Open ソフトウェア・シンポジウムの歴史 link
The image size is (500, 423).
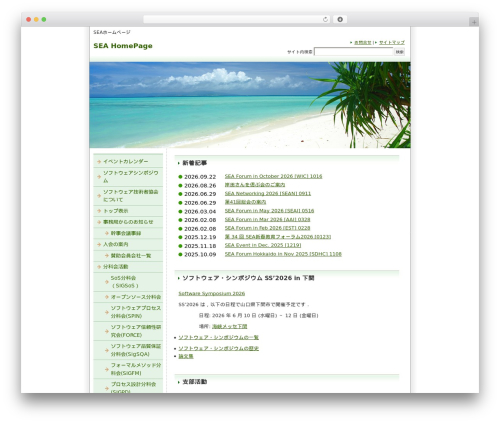219,348
